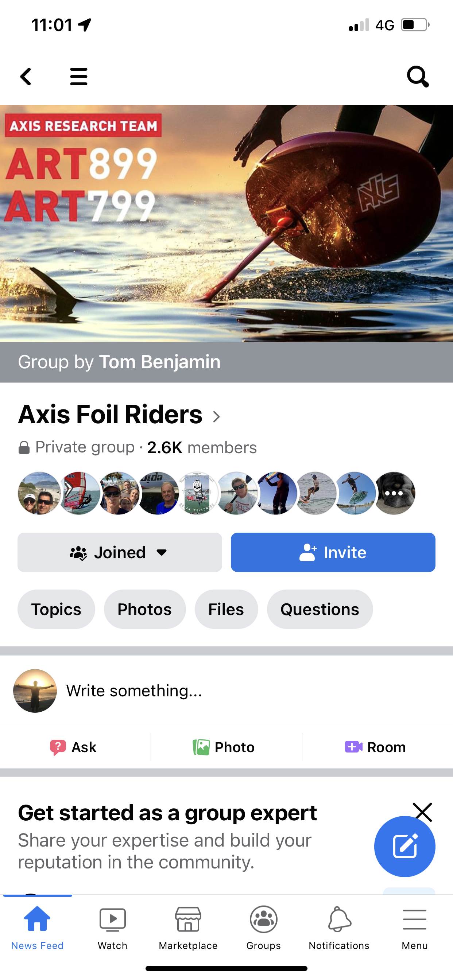
Task: Dismiss the group expert prompt
Action: point(423,812)
